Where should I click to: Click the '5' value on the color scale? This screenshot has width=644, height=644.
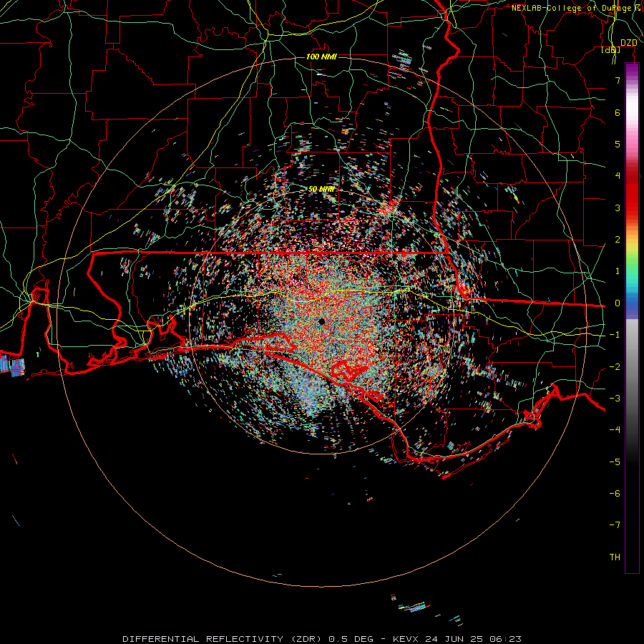(x=618, y=144)
